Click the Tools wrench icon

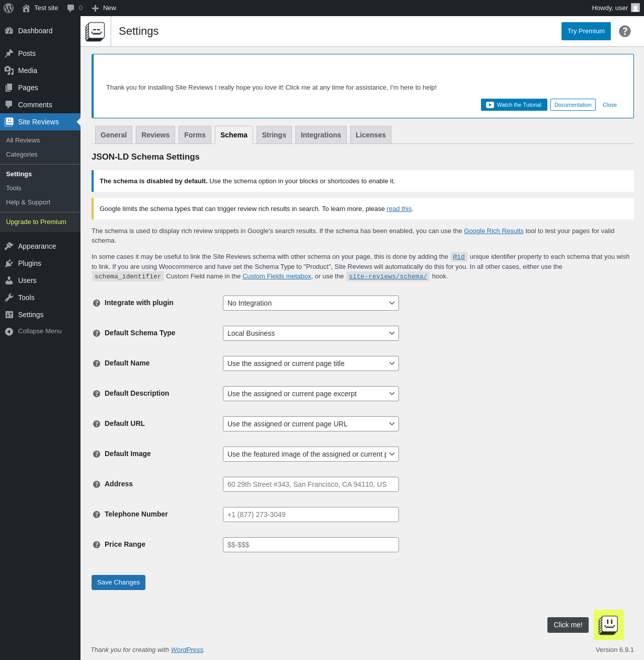[9, 298]
